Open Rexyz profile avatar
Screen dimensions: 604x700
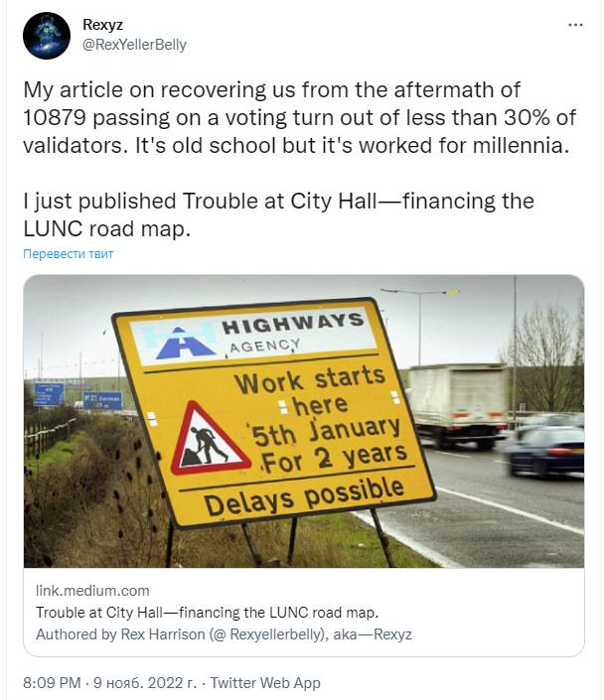click(x=47, y=36)
